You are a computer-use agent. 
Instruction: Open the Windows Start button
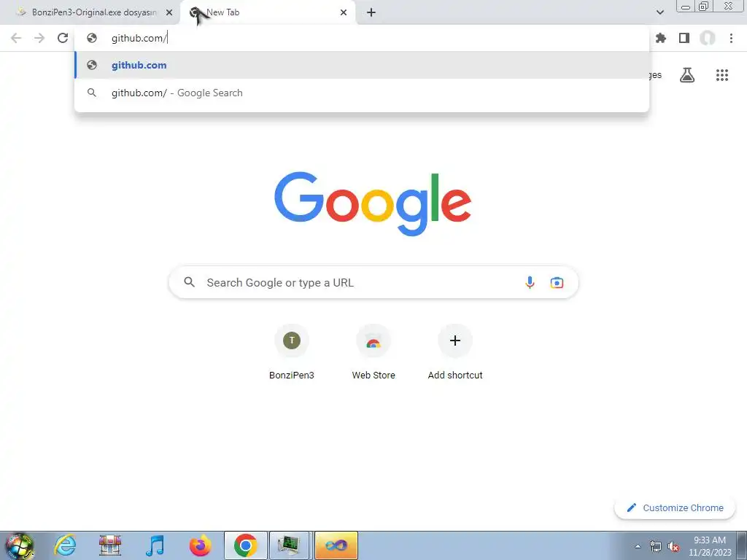click(20, 545)
